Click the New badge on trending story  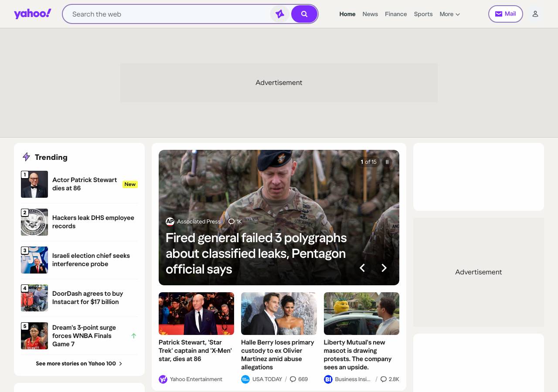pyautogui.click(x=130, y=184)
